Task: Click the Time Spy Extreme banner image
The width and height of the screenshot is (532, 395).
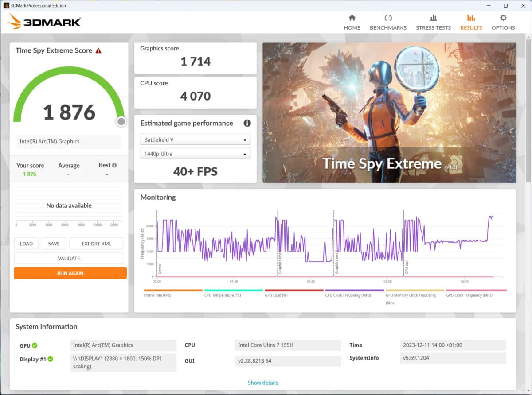Action: (x=389, y=112)
